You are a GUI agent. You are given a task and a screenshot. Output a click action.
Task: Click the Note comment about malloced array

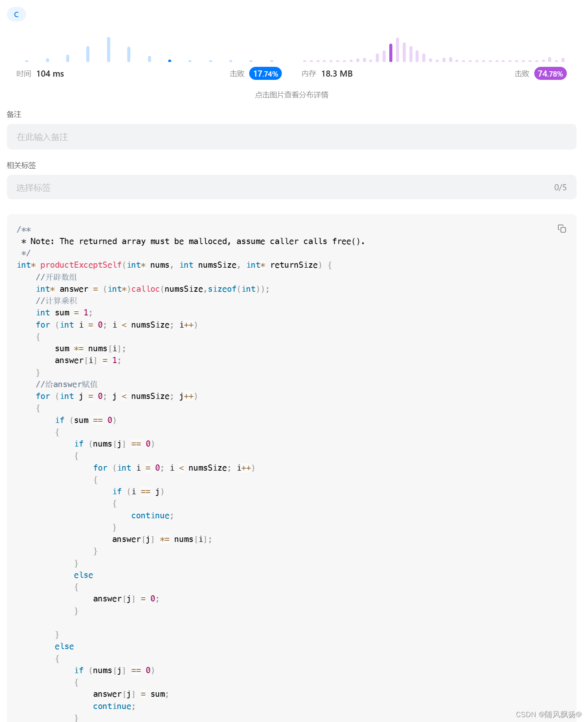pos(193,241)
